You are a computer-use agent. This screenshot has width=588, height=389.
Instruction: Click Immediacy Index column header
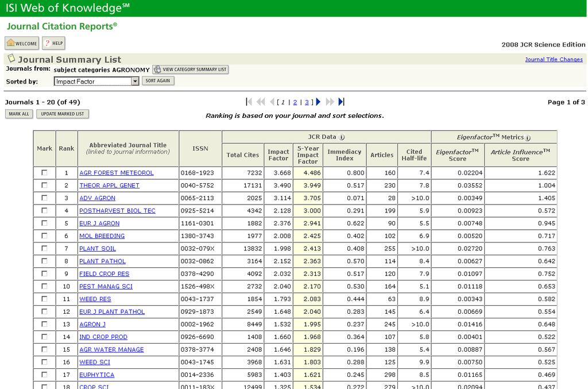345,155
